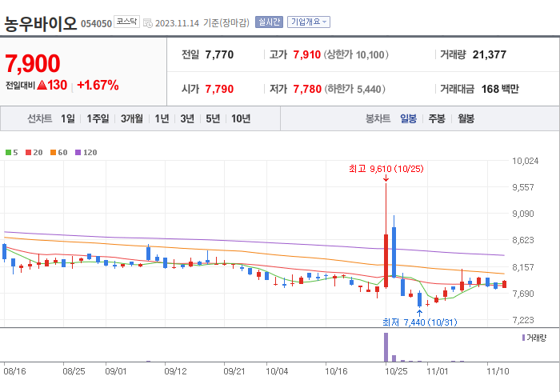Select the 5년 line chart tab
The image size is (560, 392).
click(213, 118)
